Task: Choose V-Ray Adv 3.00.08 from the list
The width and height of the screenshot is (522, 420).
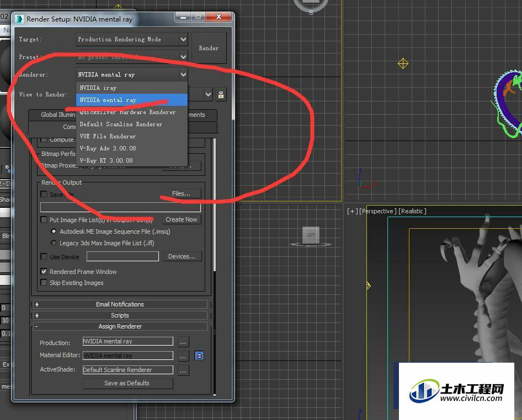Action: coord(132,148)
